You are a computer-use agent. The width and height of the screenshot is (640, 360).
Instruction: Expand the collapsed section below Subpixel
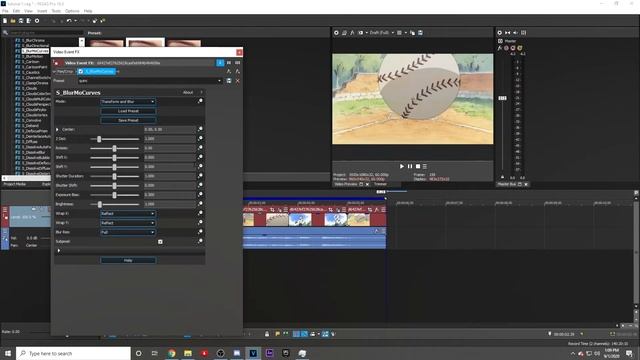click(59, 251)
